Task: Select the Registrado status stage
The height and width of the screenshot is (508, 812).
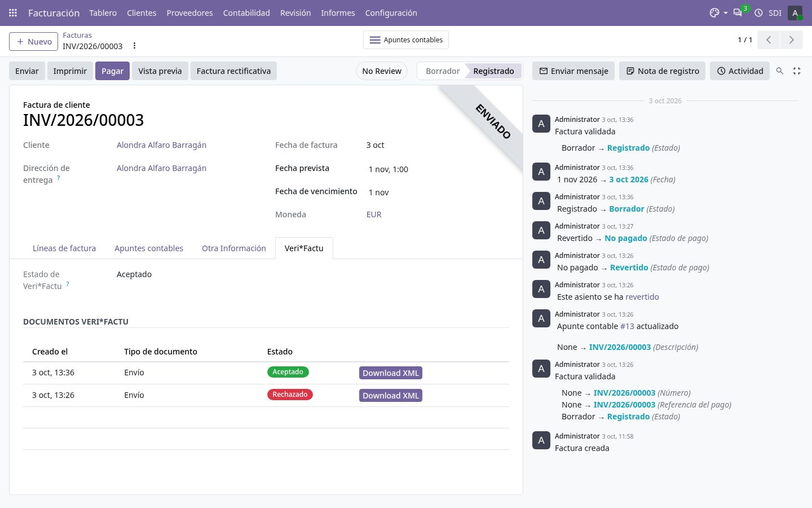Action: [493, 71]
